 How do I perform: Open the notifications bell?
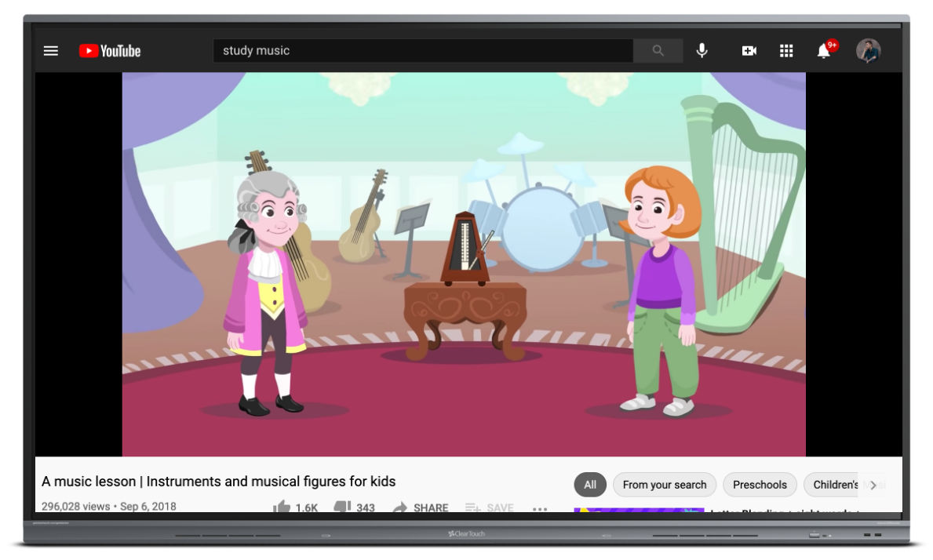823,51
